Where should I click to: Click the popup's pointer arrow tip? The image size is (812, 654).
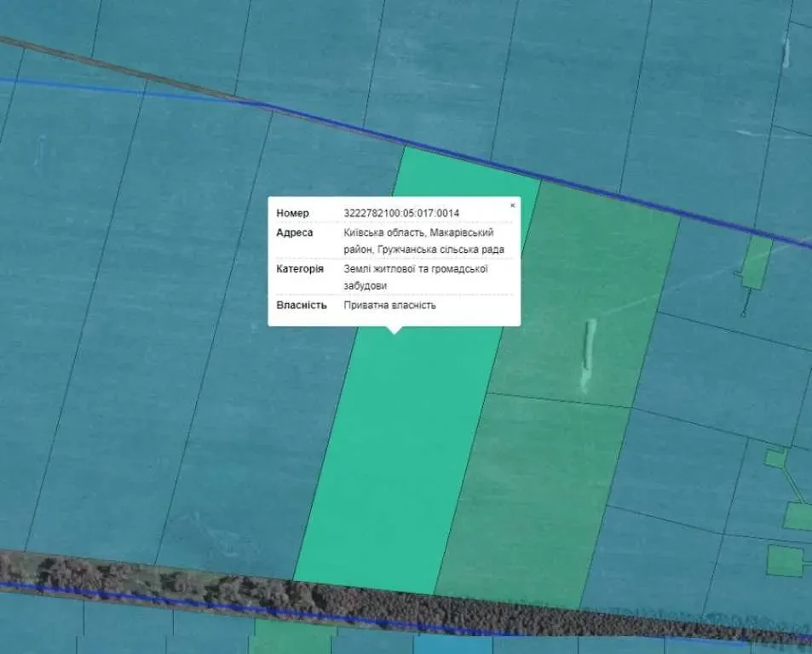pyautogui.click(x=394, y=331)
